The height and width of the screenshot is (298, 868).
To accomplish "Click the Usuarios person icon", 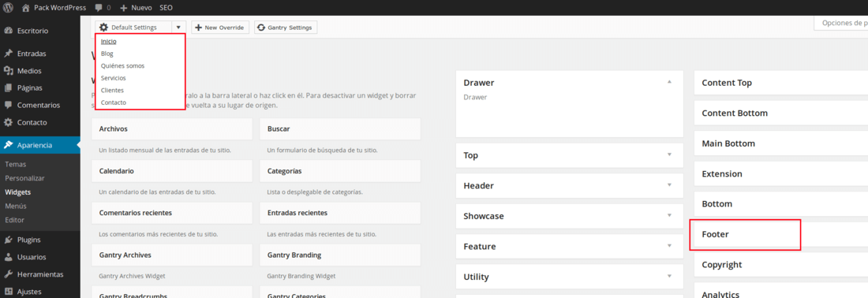I will (9, 257).
